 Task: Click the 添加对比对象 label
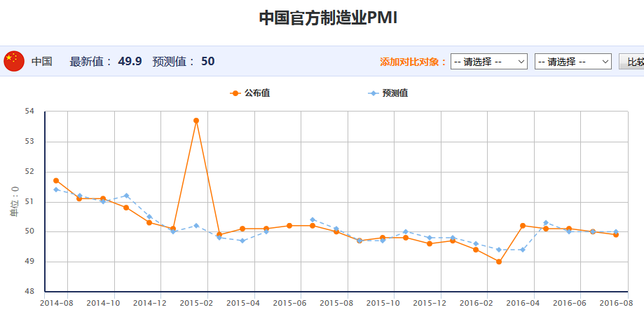click(x=413, y=62)
